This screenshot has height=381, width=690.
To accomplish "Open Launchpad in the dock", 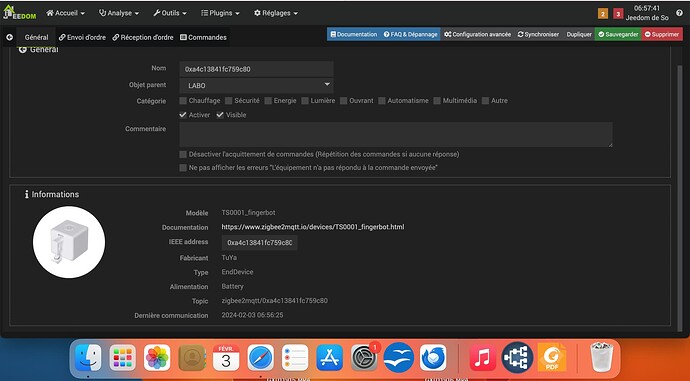I will click(122, 357).
